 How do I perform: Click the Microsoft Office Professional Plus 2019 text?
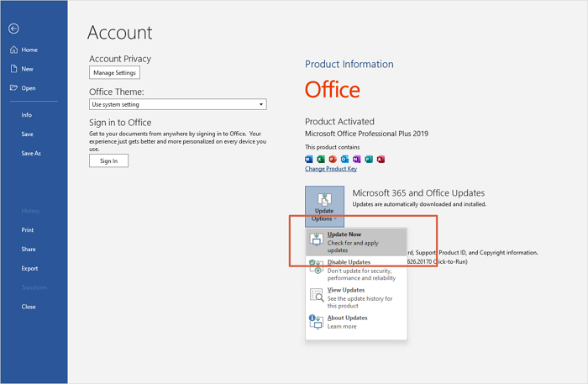366,134
